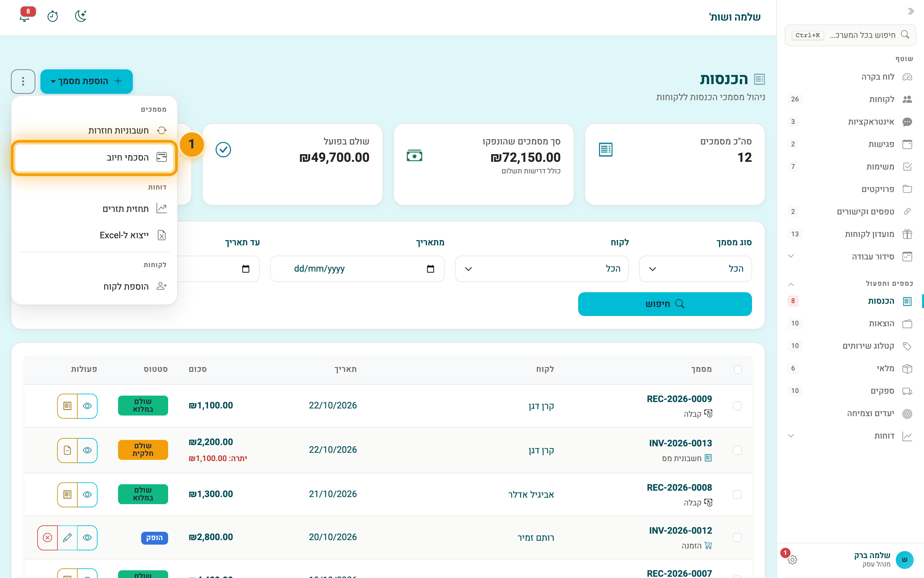Toggle the select-all checkbox in table header
Image resolution: width=924 pixels, height=578 pixels.
coord(738,369)
